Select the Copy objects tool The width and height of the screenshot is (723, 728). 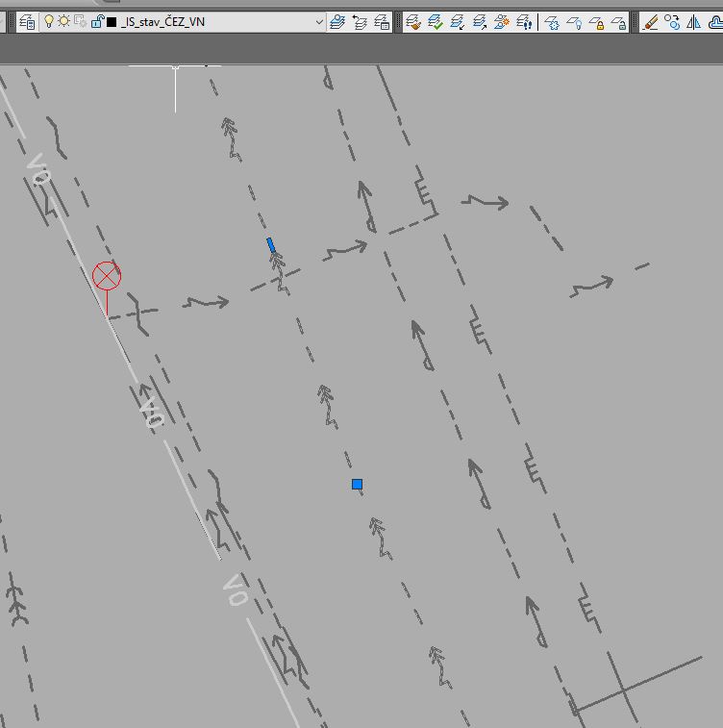pos(672,22)
